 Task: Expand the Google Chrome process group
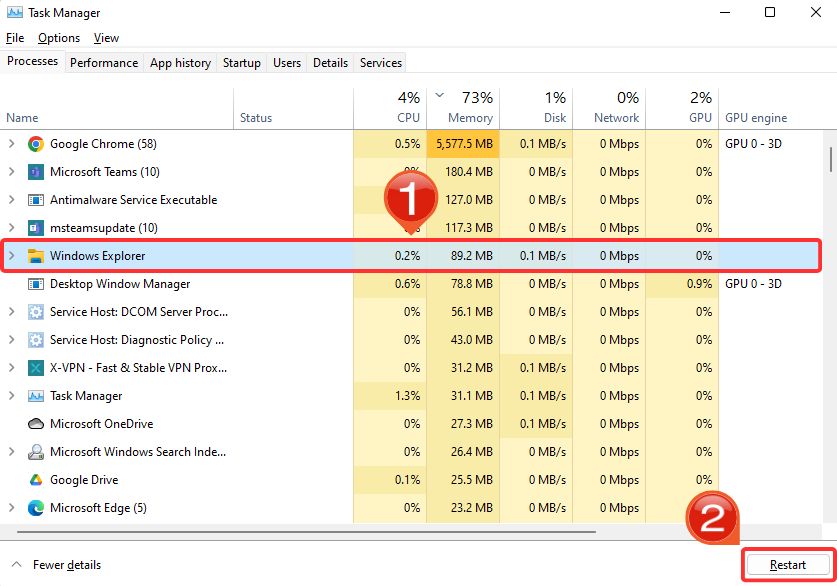click(x=11, y=143)
